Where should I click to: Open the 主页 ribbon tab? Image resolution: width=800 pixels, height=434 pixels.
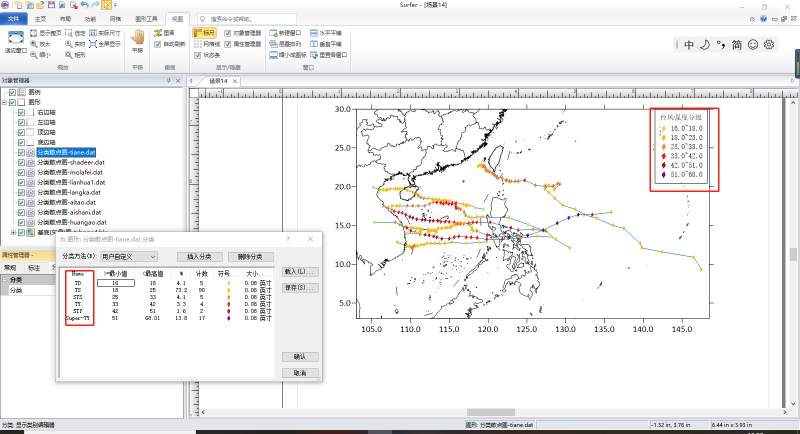[40, 18]
